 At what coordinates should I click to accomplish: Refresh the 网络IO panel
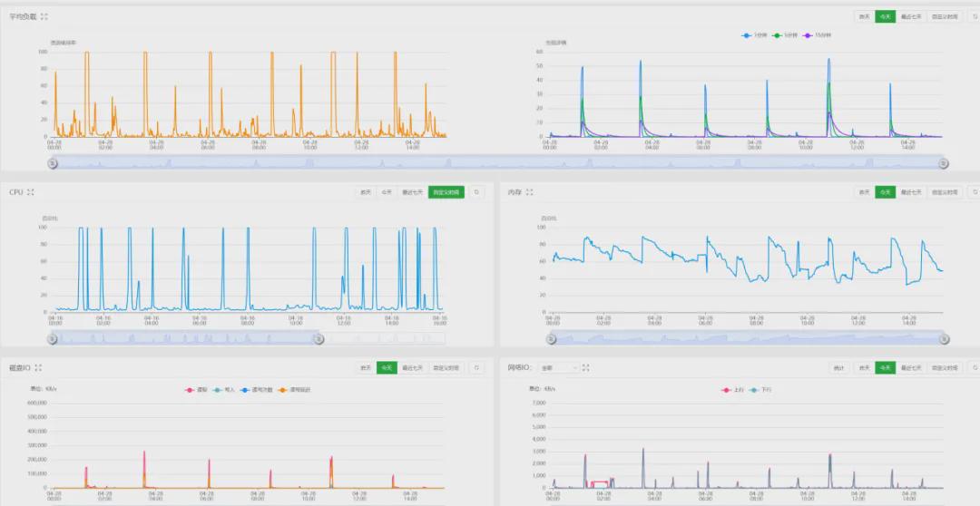coord(974,368)
